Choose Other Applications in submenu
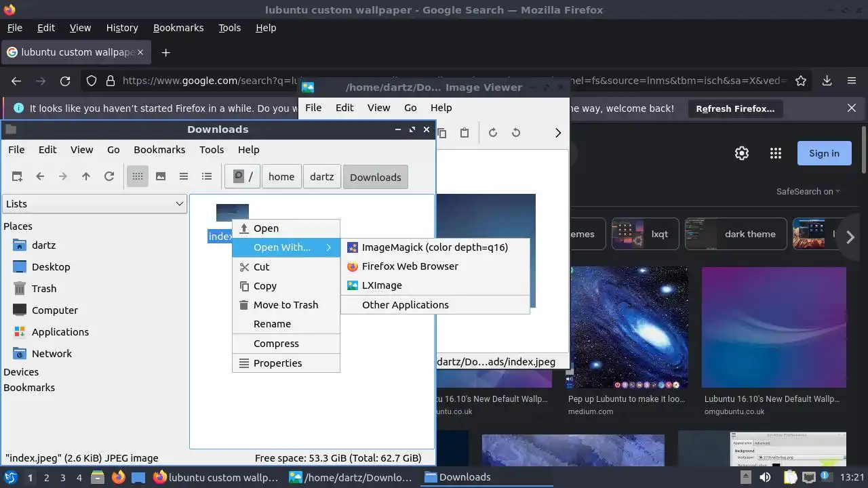The height and width of the screenshot is (488, 868). (435, 305)
